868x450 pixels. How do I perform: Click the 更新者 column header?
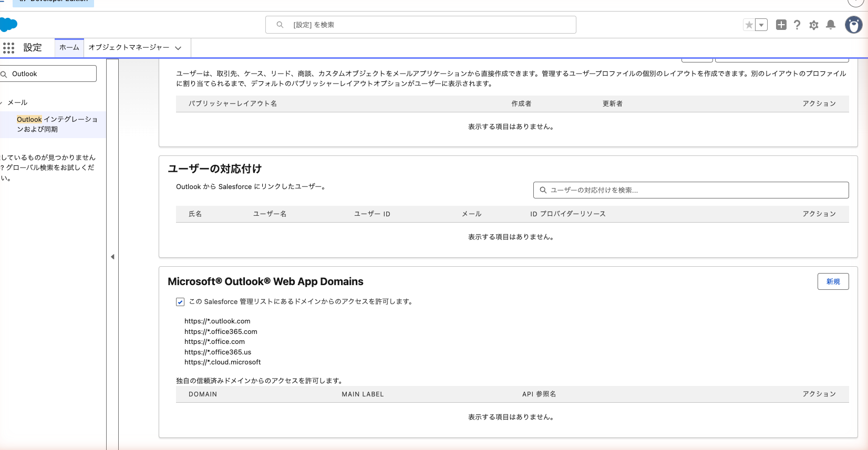[x=613, y=103]
